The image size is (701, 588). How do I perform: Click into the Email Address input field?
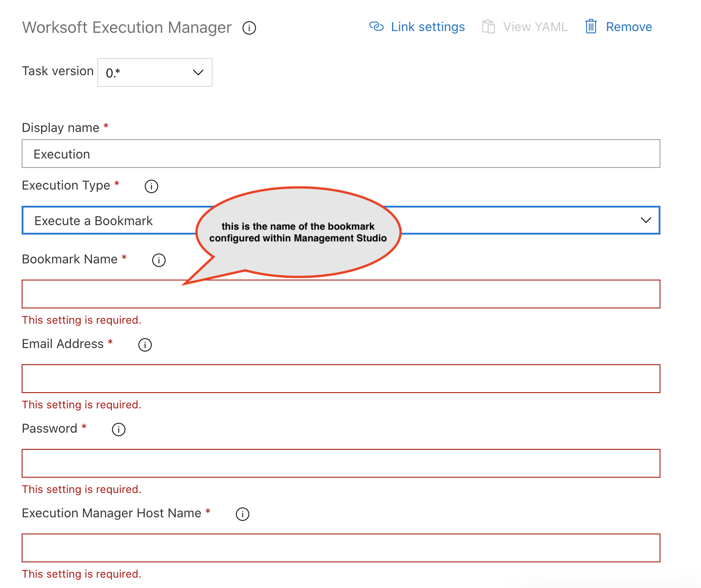(x=341, y=379)
